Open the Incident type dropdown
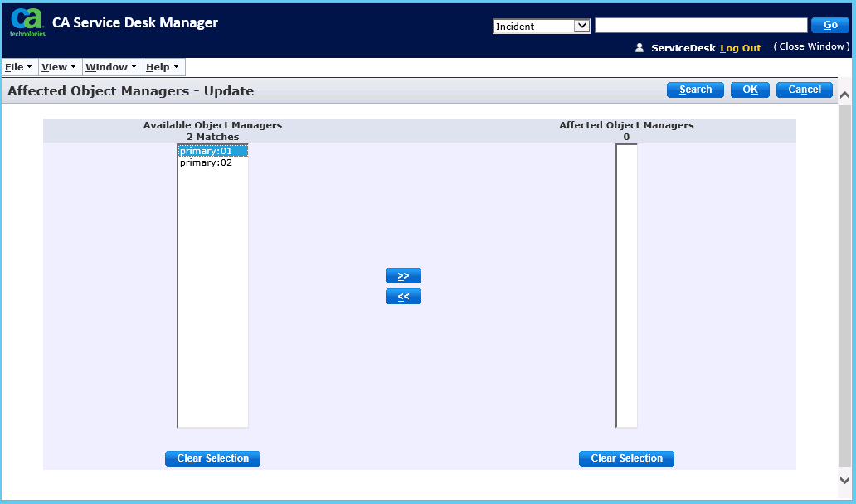This screenshot has width=856, height=504. click(541, 26)
